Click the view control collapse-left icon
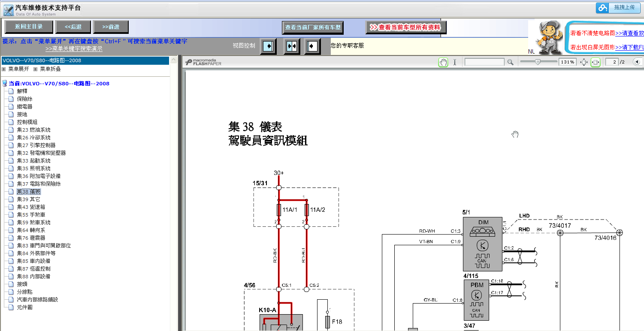 click(313, 46)
